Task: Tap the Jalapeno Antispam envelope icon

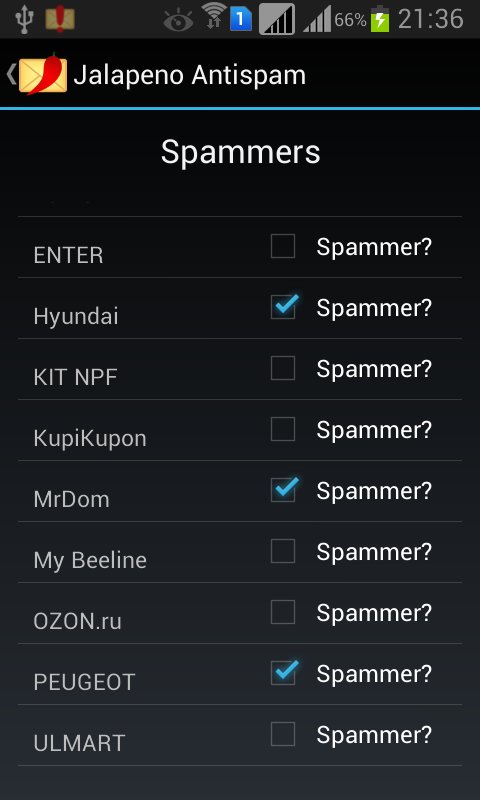Action: (43, 74)
